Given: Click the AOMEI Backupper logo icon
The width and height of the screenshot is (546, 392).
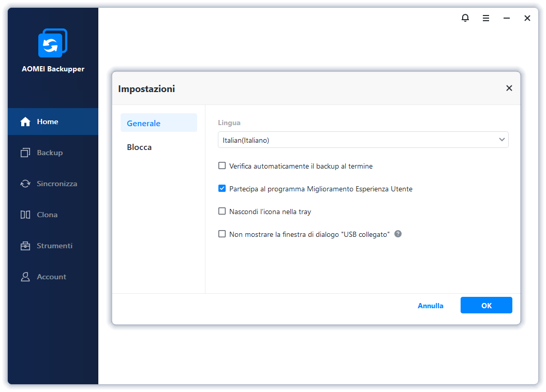Looking at the screenshot, I should (52, 43).
